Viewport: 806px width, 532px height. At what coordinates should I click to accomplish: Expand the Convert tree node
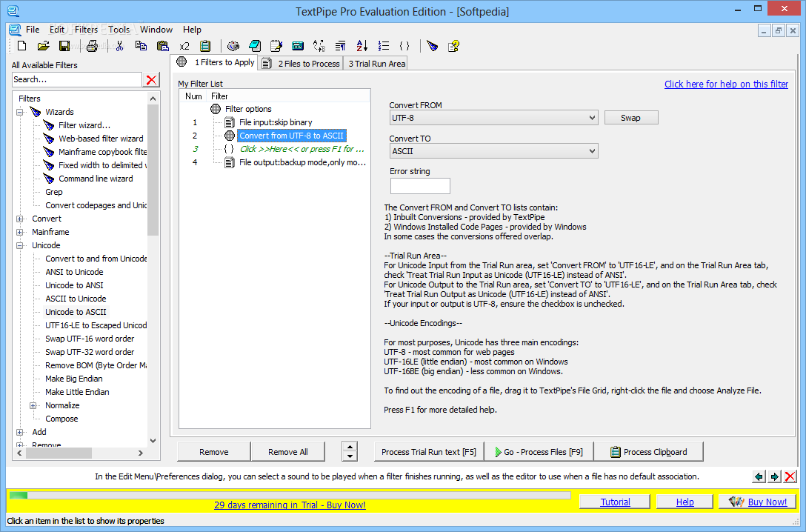(19, 219)
